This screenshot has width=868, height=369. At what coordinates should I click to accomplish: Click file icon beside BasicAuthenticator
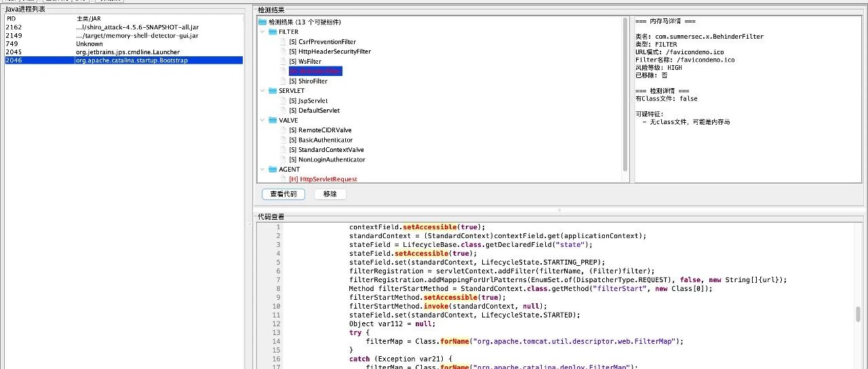tap(283, 140)
